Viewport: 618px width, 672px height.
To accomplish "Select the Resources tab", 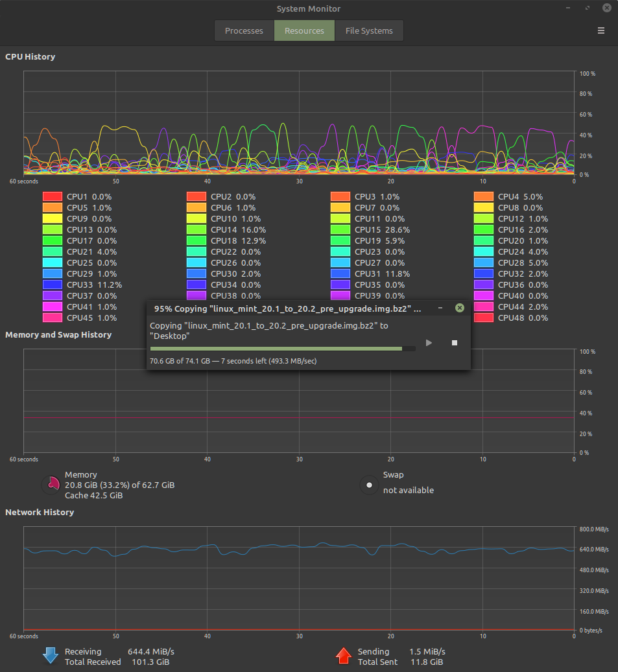I will (x=304, y=30).
